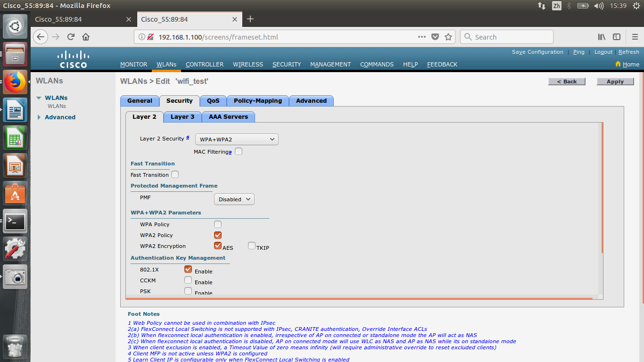Enable CCKM key management

point(188,280)
